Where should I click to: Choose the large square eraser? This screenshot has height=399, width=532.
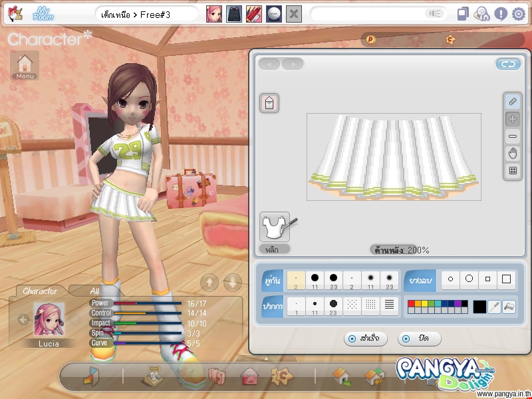506,279
